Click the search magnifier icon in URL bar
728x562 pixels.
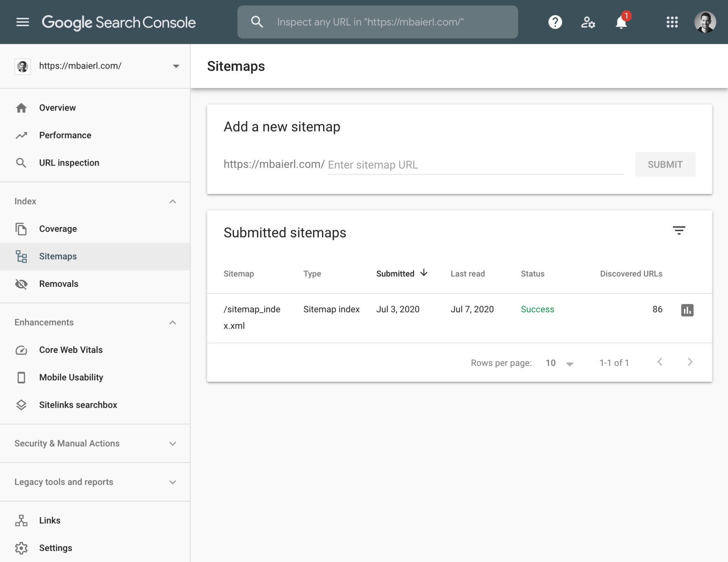coord(257,22)
